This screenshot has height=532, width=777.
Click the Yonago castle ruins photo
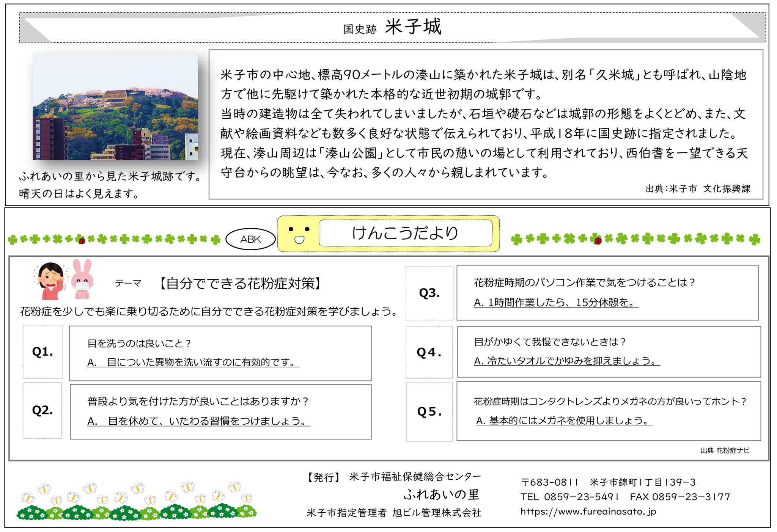[115, 107]
